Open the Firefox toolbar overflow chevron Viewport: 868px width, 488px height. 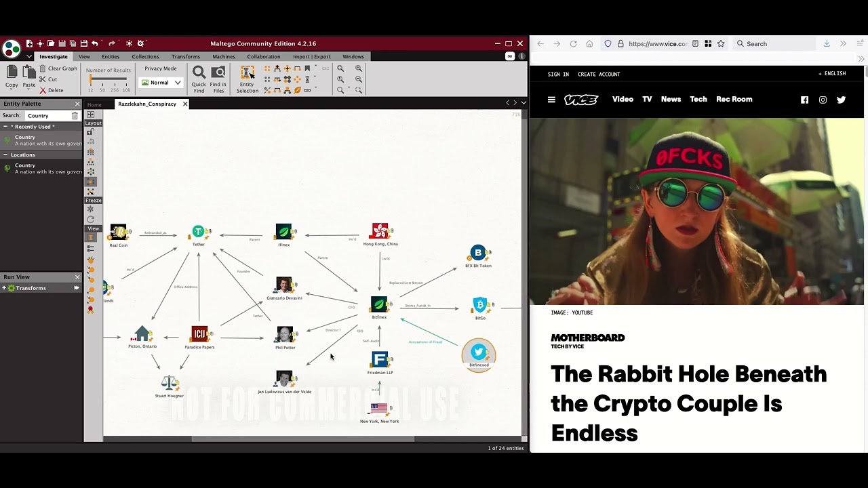point(843,43)
